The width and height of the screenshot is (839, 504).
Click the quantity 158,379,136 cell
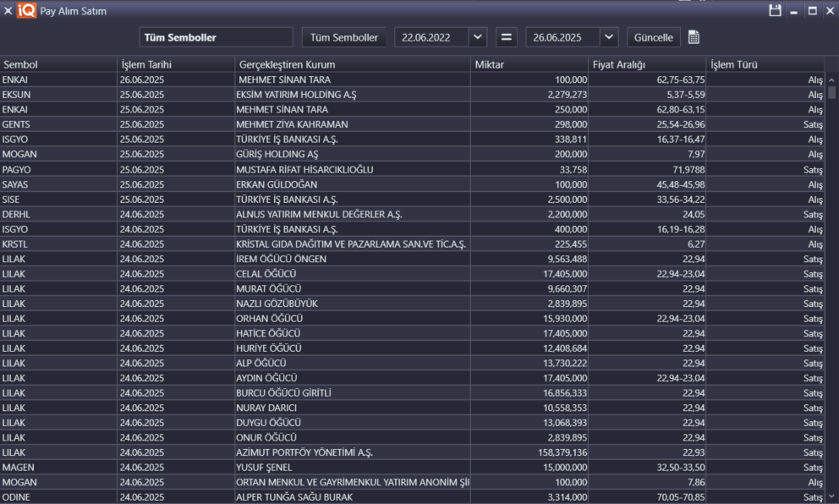[529, 452]
